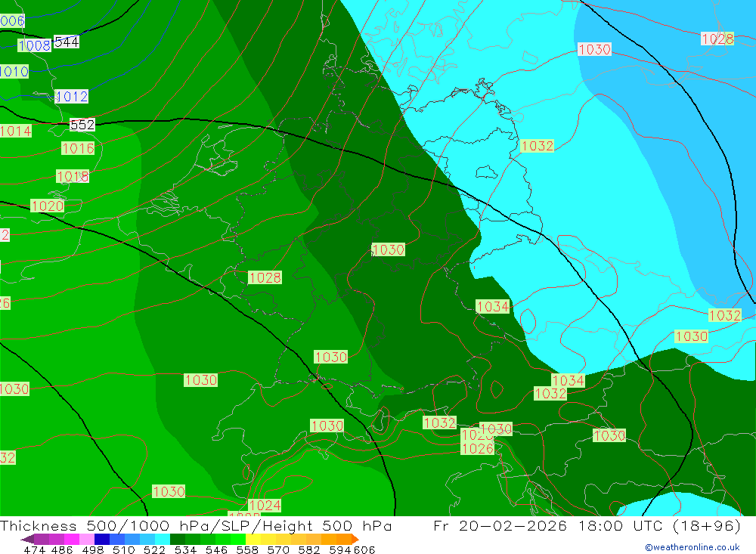This screenshot has height=554, width=756.
Task: Click legend value 546
Action: pos(216,549)
